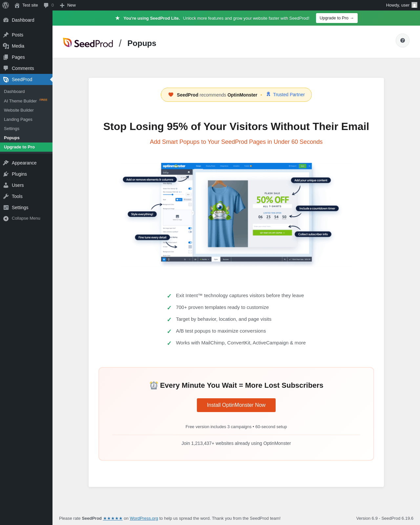Click the 'Exit Intent™ technology' feature line
Image resolution: width=420 pixels, height=525 pixels.
point(240,295)
